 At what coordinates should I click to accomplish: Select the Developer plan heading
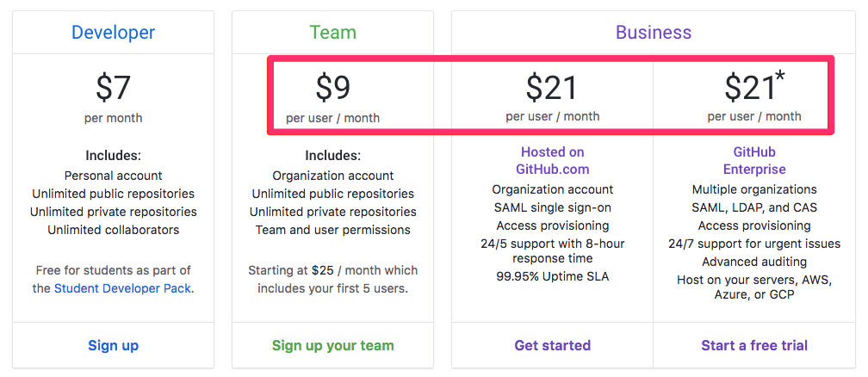[x=113, y=32]
